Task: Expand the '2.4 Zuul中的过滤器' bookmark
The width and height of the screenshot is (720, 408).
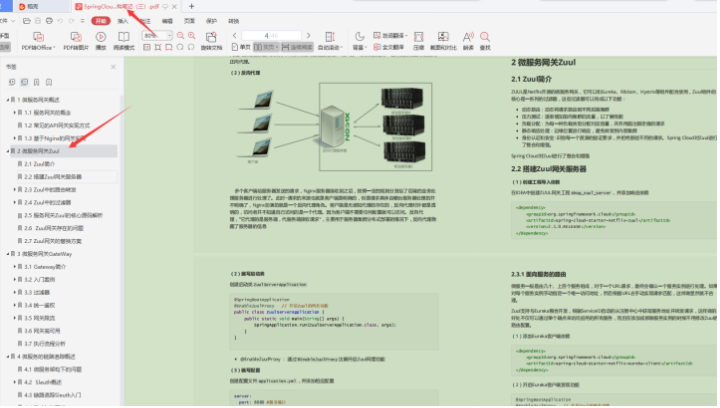Action: pyautogui.click(x=15, y=202)
